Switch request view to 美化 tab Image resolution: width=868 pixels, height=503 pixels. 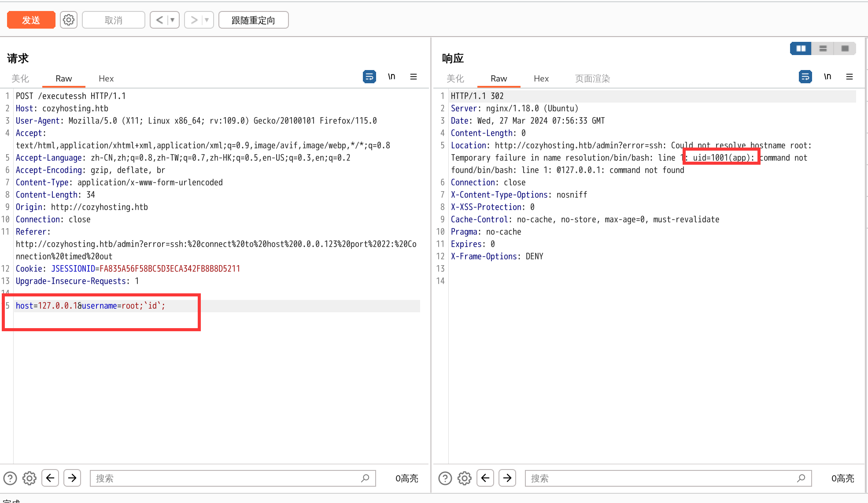20,78
